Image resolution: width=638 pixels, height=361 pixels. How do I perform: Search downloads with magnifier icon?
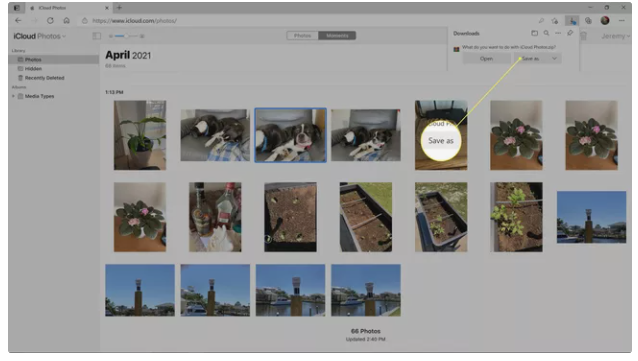[x=546, y=33]
